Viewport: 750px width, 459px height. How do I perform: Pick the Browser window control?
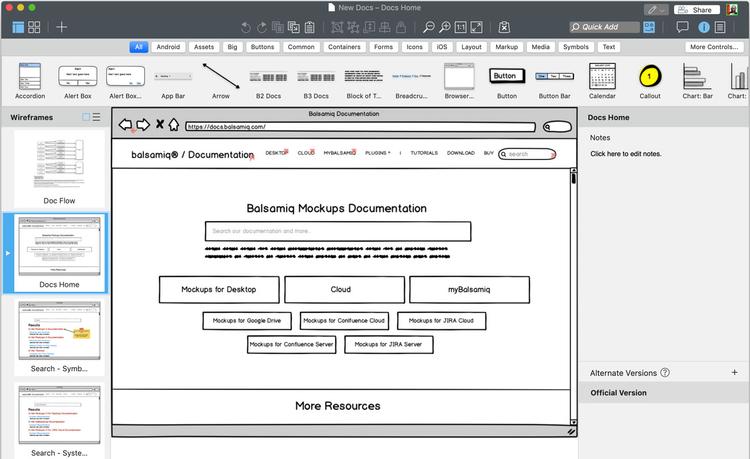pos(459,81)
